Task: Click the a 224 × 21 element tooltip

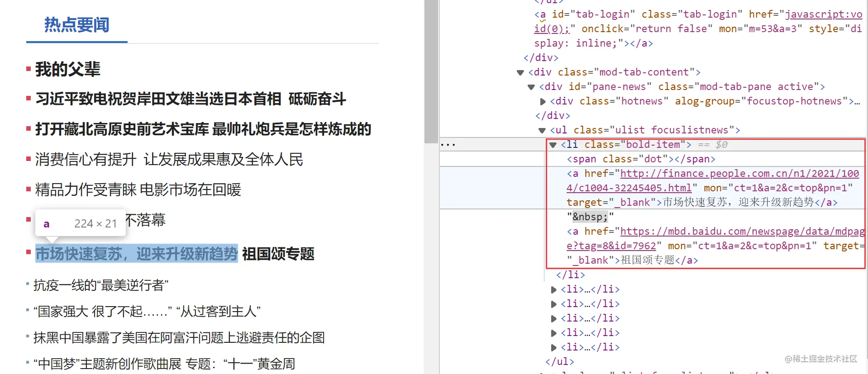Action: [81, 223]
